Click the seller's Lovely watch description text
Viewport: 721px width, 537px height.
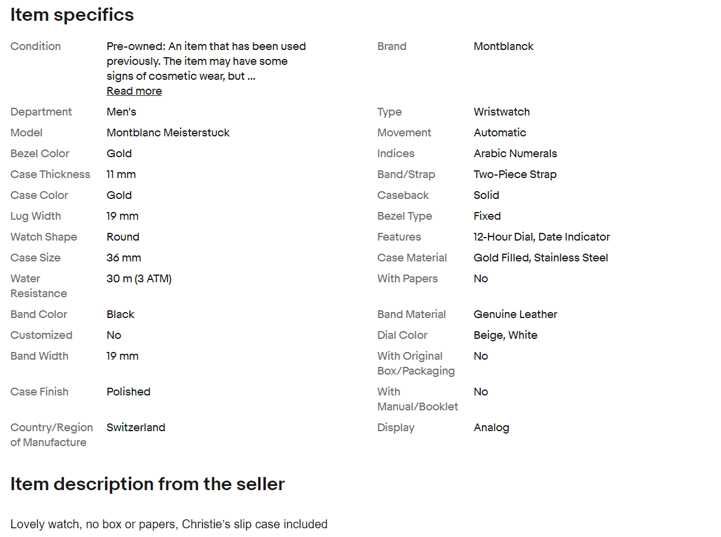pos(168,524)
